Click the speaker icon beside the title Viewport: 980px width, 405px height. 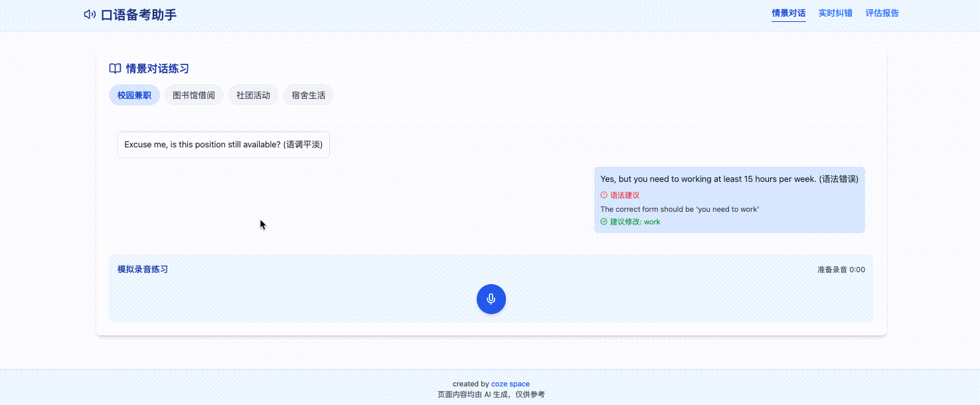(90, 14)
